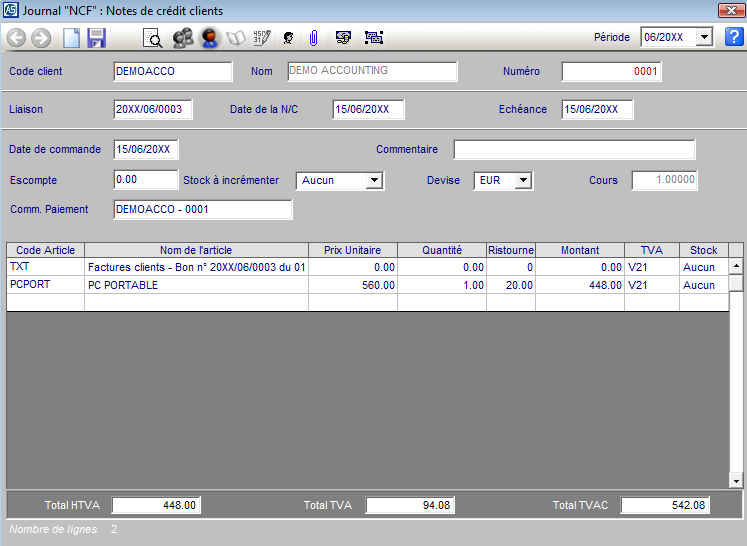Click the Escompte field showing 0.00
Screen dimensions: 747x546
(x=146, y=180)
